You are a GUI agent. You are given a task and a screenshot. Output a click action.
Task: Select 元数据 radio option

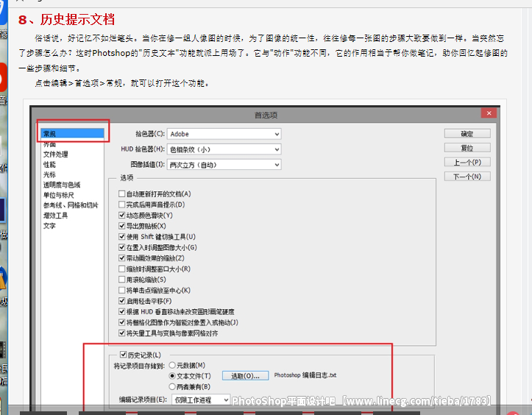172,365
